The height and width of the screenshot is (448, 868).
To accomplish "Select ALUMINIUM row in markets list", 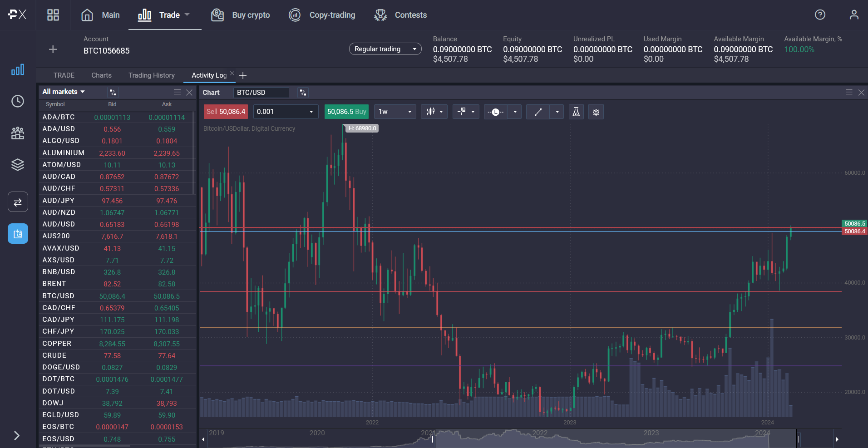I will [x=118, y=153].
